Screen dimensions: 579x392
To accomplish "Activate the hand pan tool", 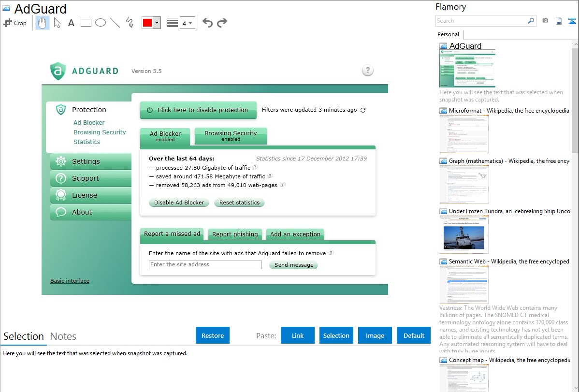I will [43, 23].
